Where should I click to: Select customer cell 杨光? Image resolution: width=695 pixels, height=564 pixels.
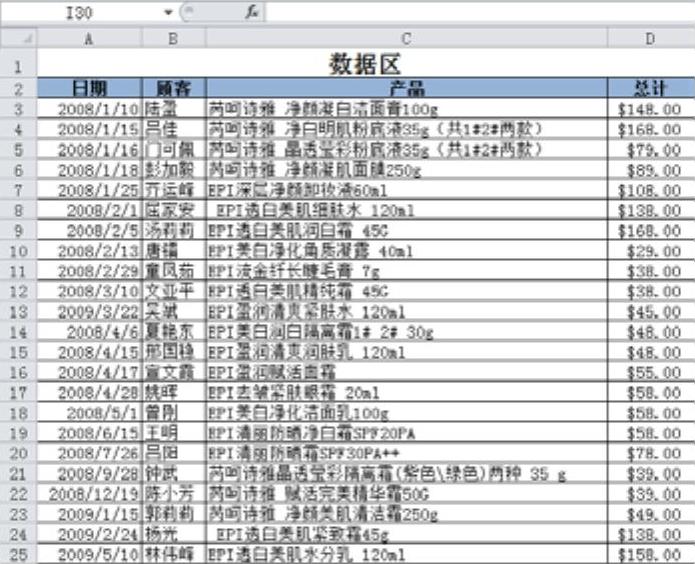point(174,534)
